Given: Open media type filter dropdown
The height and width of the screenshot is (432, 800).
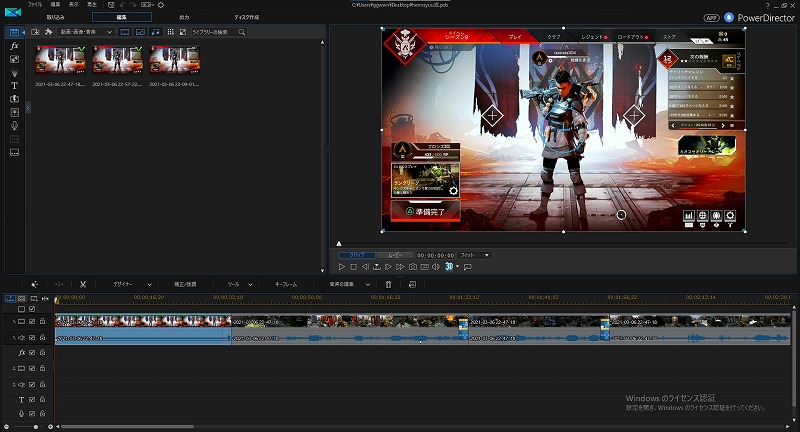Looking at the screenshot, I should pos(86,32).
